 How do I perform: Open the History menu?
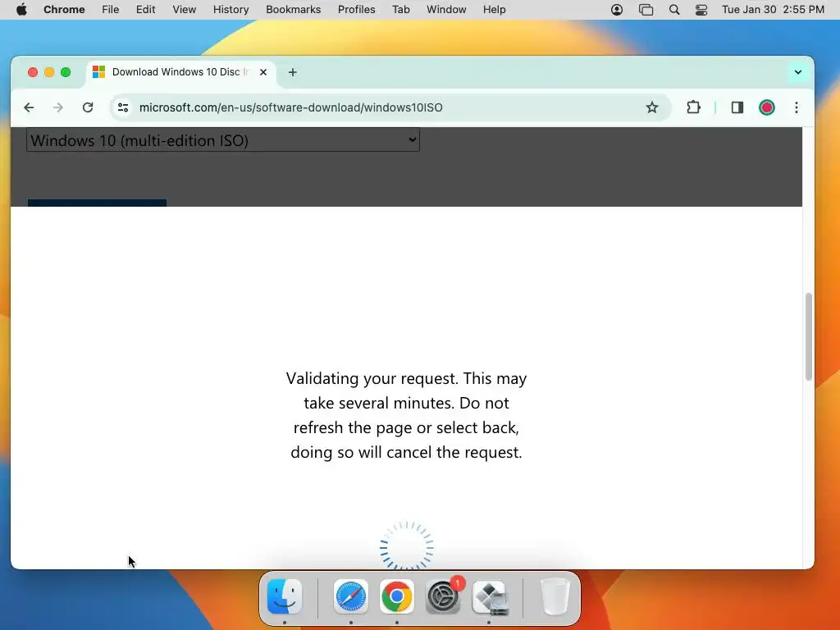pos(231,10)
